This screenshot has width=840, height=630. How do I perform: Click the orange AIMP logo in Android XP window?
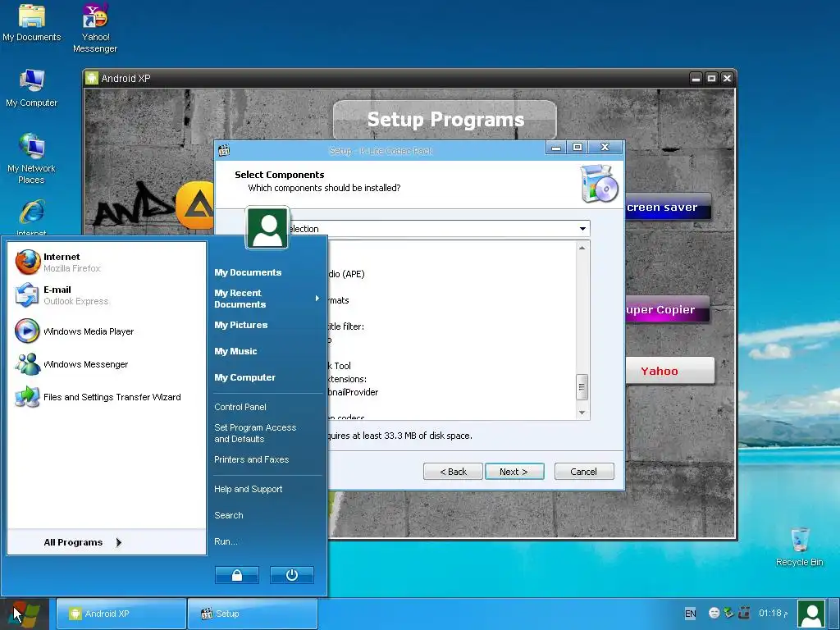194,206
